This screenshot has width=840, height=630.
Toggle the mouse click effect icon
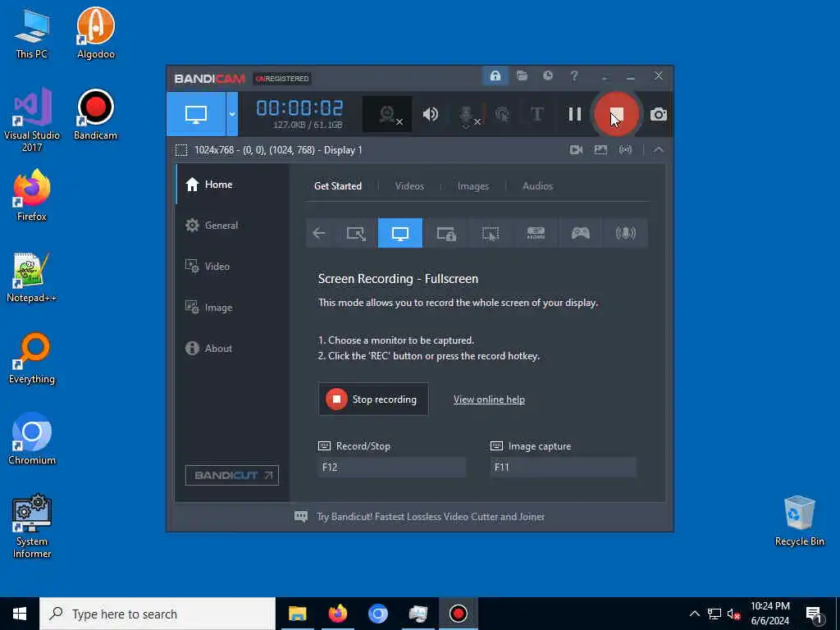(502, 114)
